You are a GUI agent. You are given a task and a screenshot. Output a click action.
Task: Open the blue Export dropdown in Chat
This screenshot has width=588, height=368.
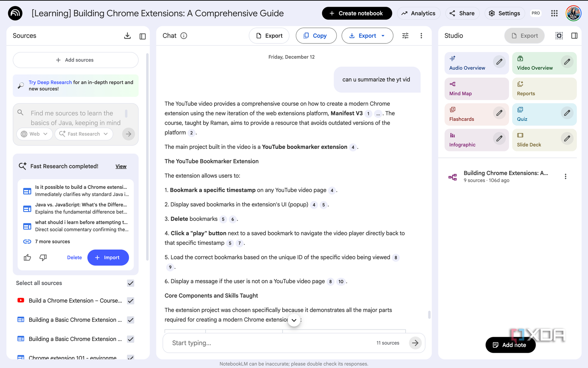[x=367, y=36]
